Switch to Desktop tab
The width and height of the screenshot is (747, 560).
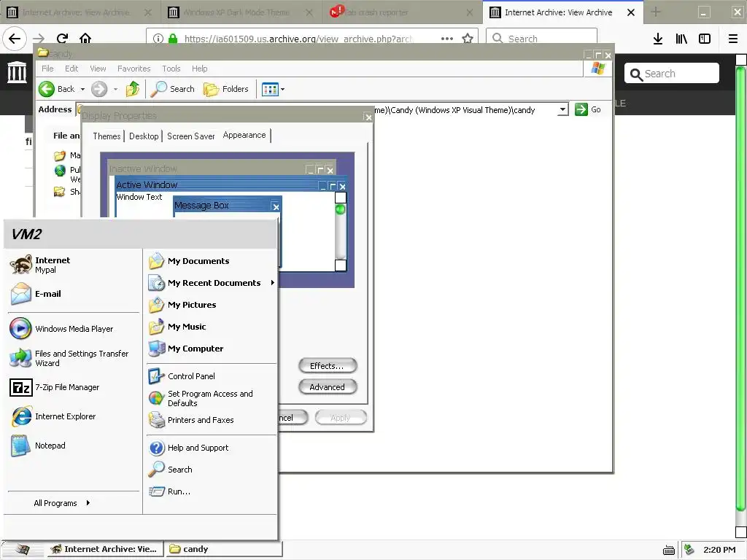144,136
